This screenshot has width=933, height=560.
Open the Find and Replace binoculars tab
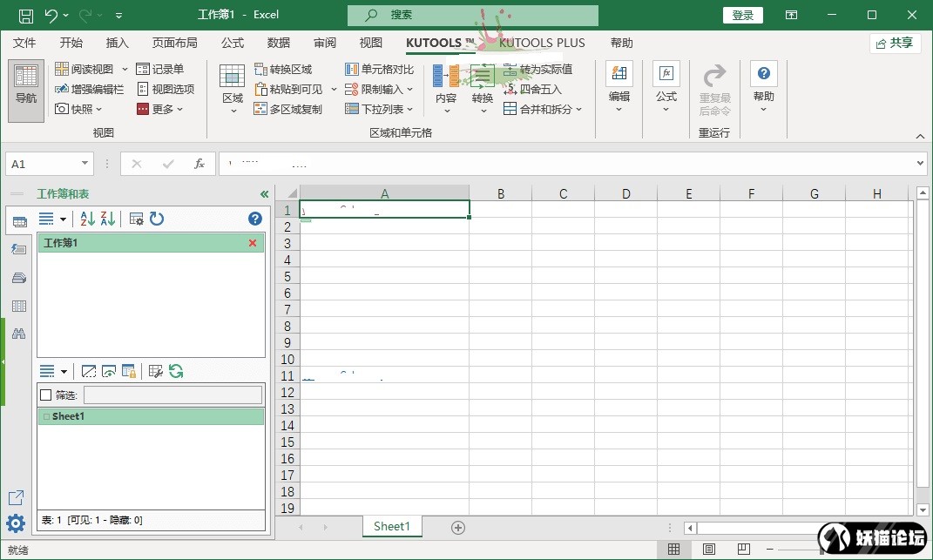pos(19,334)
